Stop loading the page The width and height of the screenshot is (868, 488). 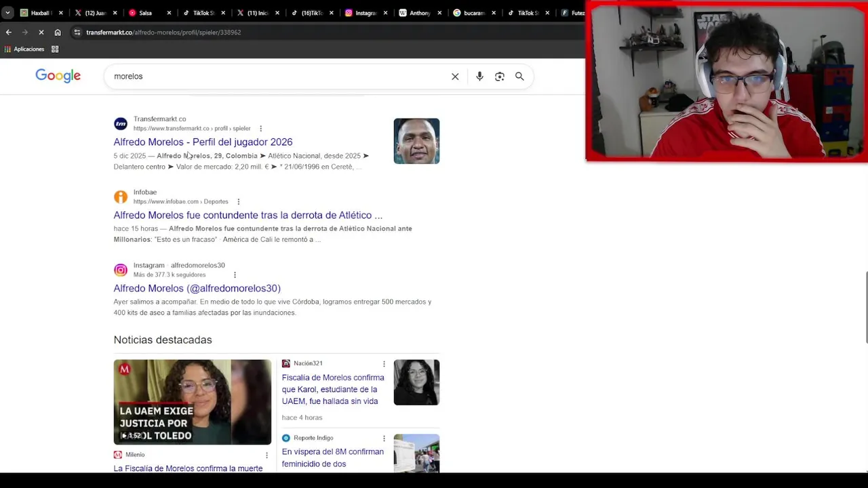coord(41,32)
